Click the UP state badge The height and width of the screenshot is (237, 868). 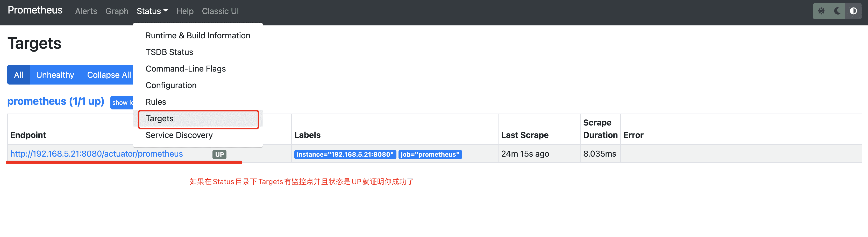point(219,154)
